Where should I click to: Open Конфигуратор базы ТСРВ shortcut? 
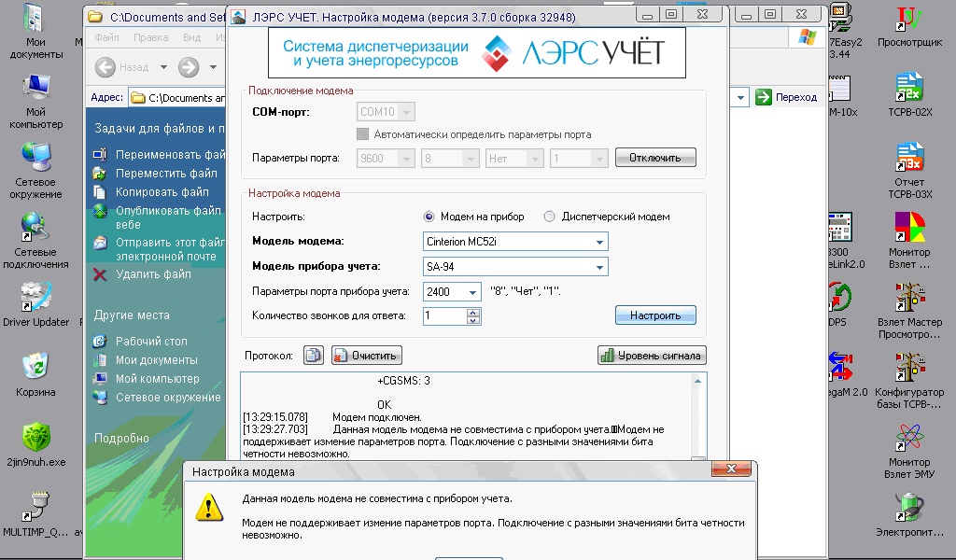pyautogui.click(x=909, y=381)
